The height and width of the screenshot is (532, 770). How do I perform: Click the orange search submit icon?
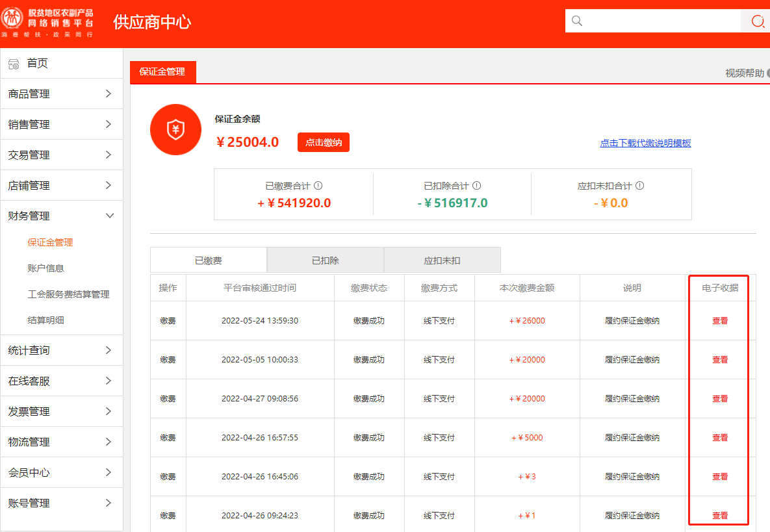758,21
